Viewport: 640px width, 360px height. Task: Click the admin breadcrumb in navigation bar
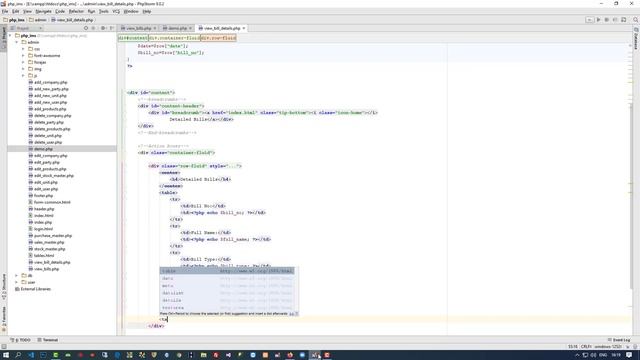[x=38, y=20]
